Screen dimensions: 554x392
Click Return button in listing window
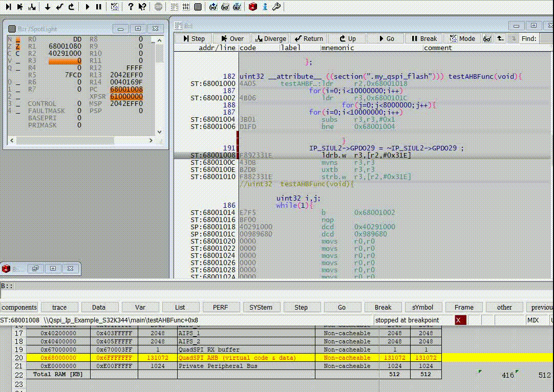coord(309,38)
